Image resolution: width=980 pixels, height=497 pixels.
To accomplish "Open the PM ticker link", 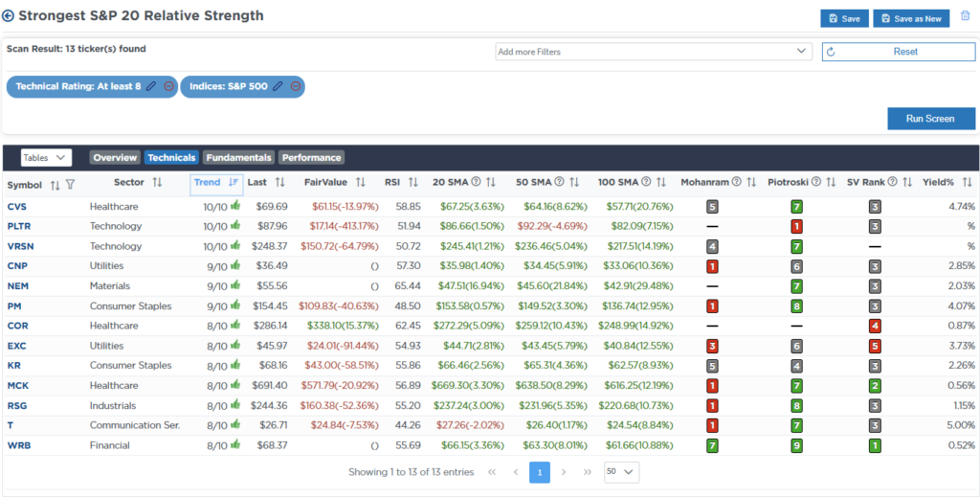I will point(14,305).
